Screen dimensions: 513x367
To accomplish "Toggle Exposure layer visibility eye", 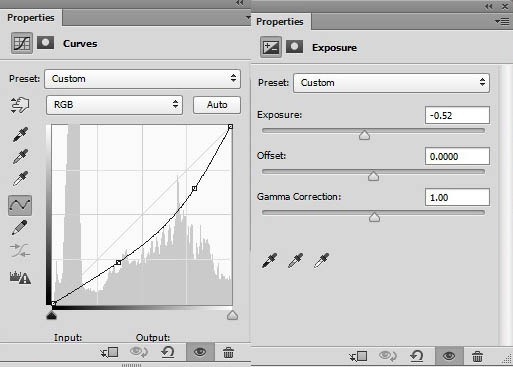I will coord(449,356).
